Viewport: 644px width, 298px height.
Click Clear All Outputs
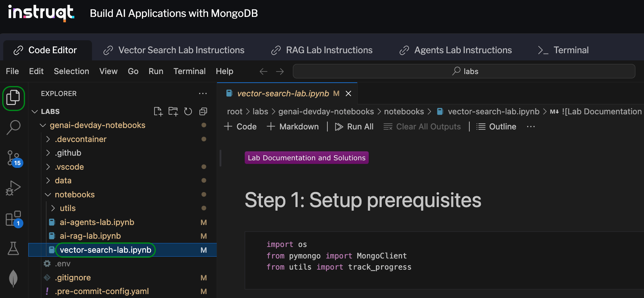[422, 127]
